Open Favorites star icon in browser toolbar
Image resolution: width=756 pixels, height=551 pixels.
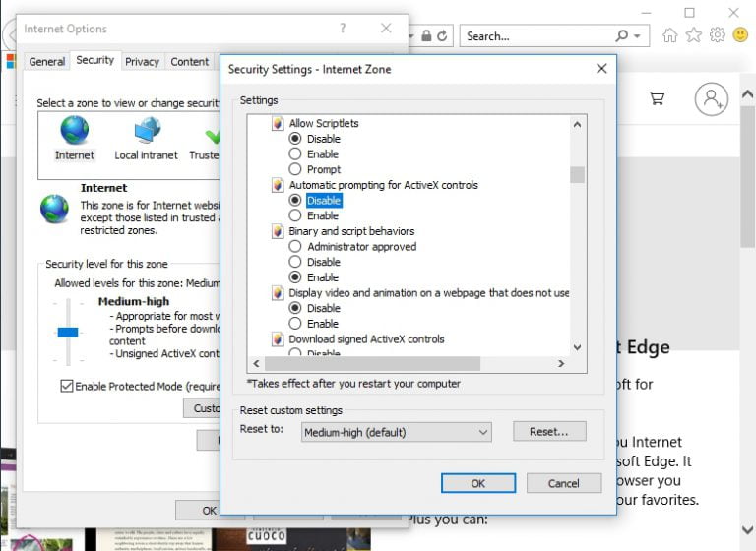[x=693, y=35]
